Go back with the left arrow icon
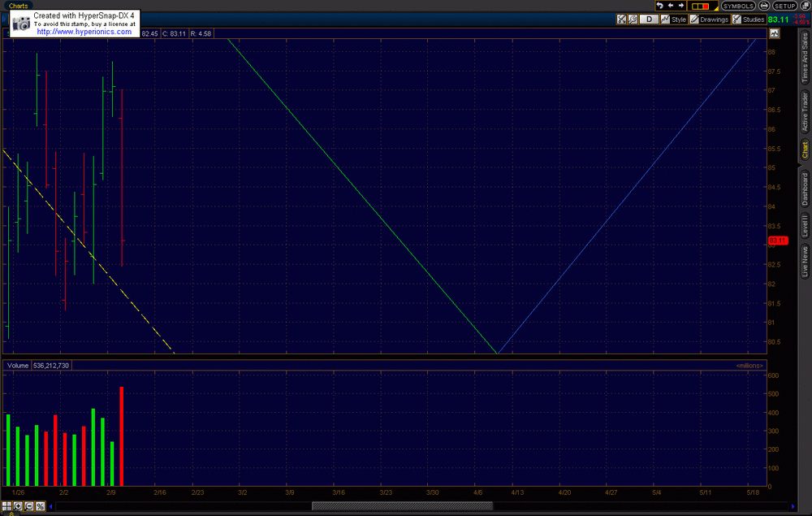This screenshot has width=812, height=516. 671,6
